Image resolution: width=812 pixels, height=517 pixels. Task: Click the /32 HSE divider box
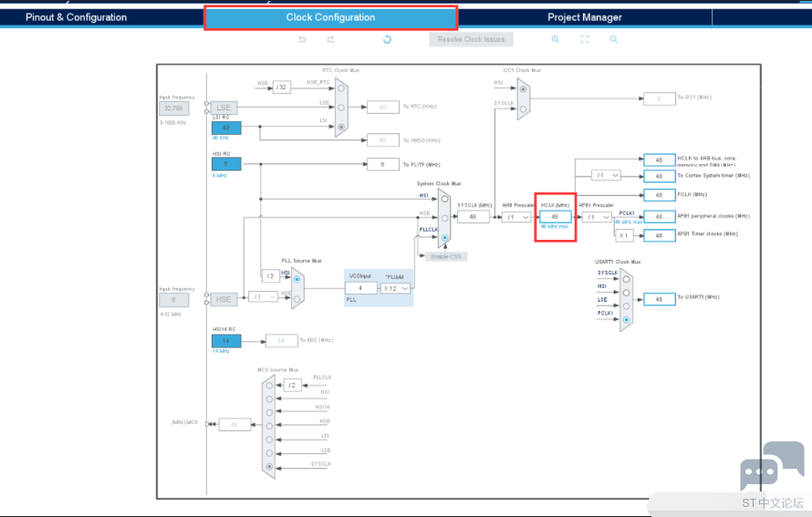coord(282,88)
